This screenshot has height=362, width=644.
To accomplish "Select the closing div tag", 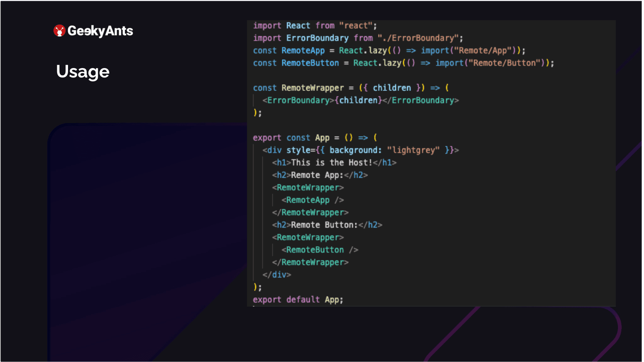I will pyautogui.click(x=277, y=274).
